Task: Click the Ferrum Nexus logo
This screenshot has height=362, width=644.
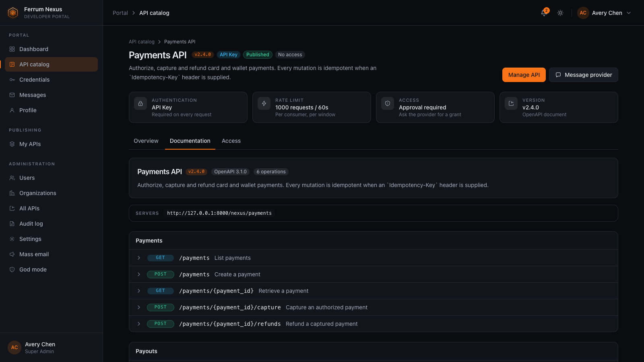Action: (13, 13)
